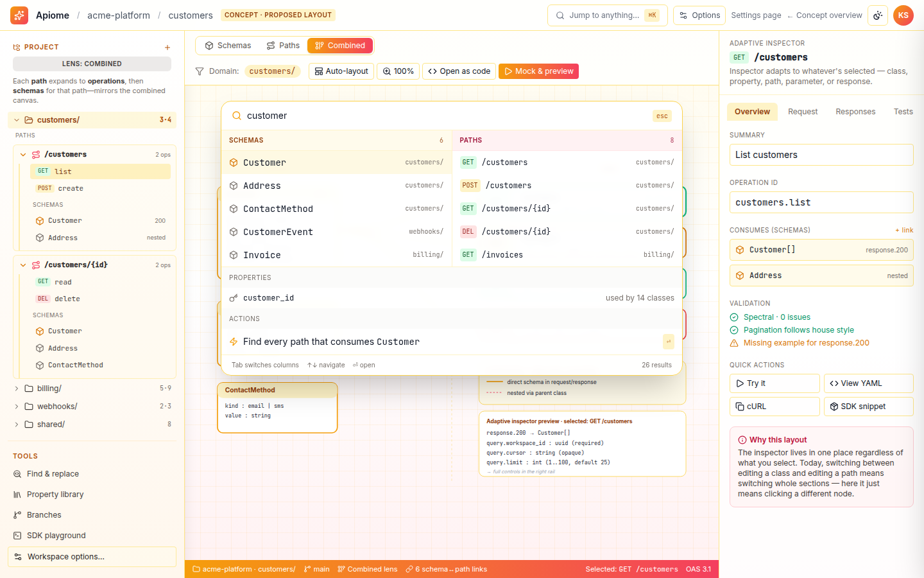924x578 pixels.
Task: Click Open as code button
Action: [x=459, y=71]
